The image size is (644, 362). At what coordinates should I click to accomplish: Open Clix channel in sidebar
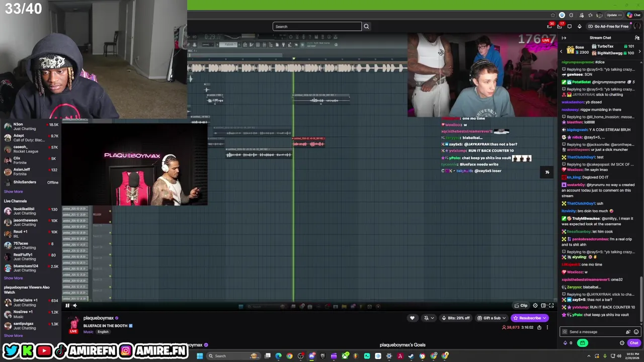31,160
